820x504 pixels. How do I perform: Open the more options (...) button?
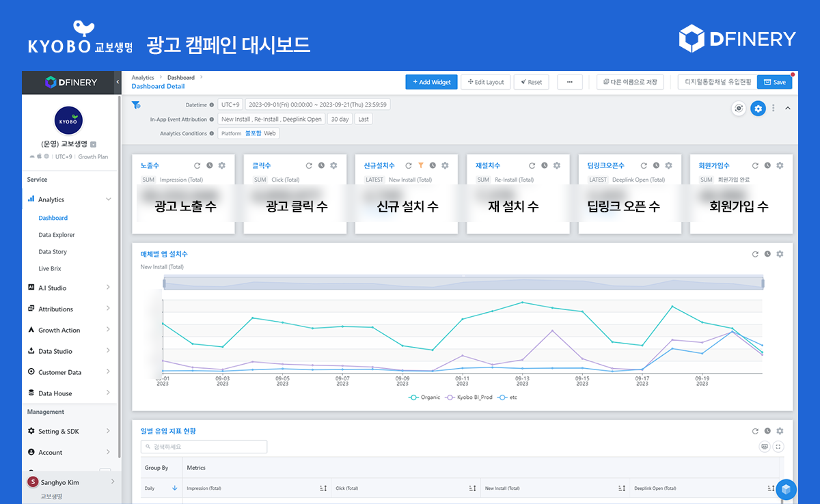pos(570,82)
